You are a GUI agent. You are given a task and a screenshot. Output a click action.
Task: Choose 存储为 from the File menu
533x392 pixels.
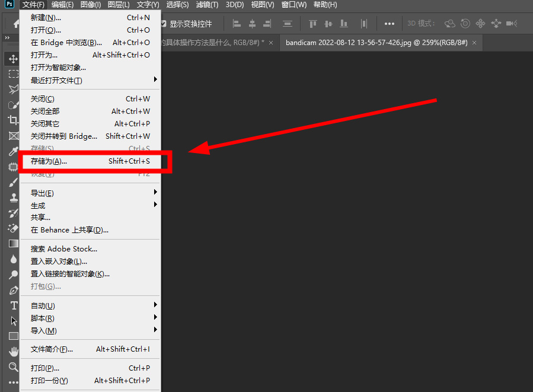(x=89, y=161)
